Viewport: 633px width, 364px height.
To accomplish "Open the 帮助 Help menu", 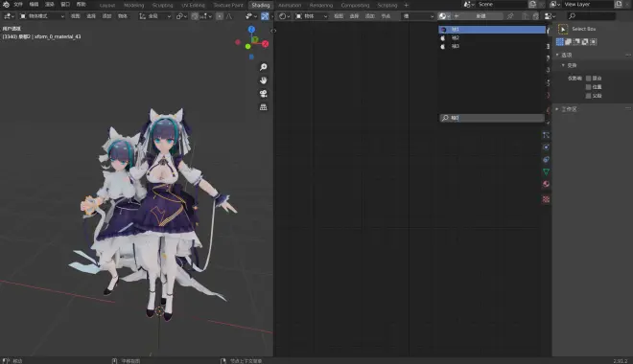I will coord(82,5).
